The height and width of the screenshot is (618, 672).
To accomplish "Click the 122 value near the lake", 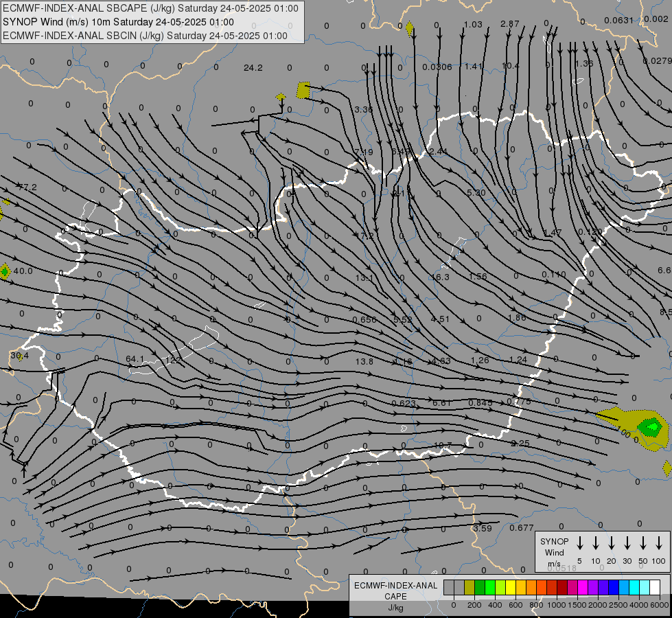I will 173,359.
